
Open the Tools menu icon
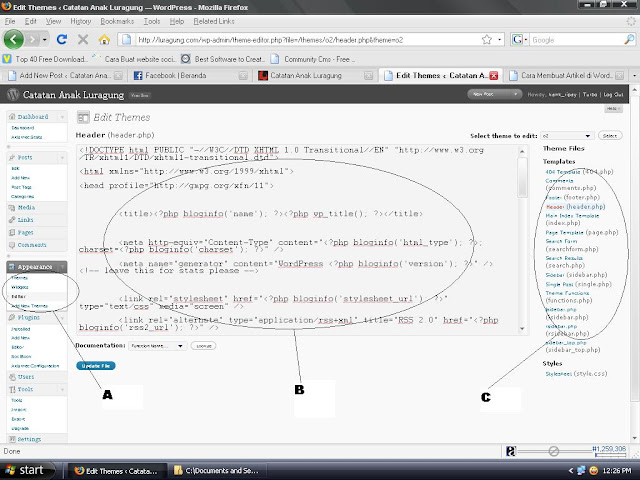coord(12,390)
